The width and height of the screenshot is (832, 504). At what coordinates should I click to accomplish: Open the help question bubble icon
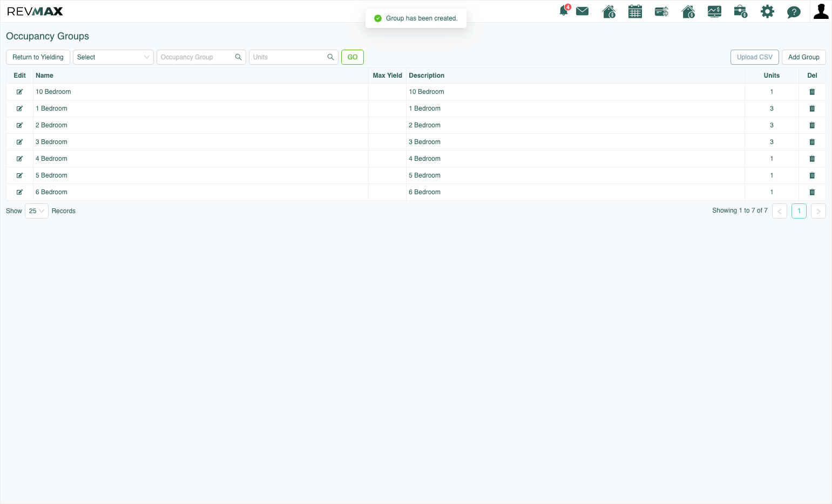coord(794,12)
